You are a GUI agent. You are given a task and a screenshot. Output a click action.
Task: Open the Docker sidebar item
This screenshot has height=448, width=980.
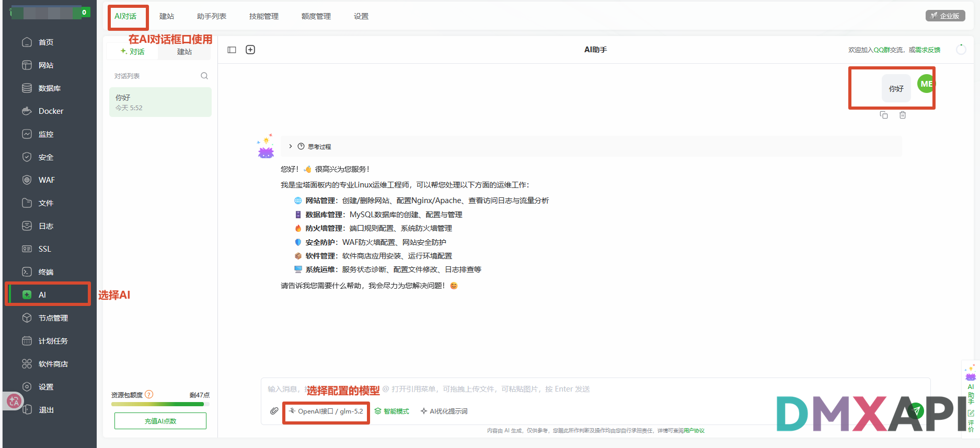point(50,111)
